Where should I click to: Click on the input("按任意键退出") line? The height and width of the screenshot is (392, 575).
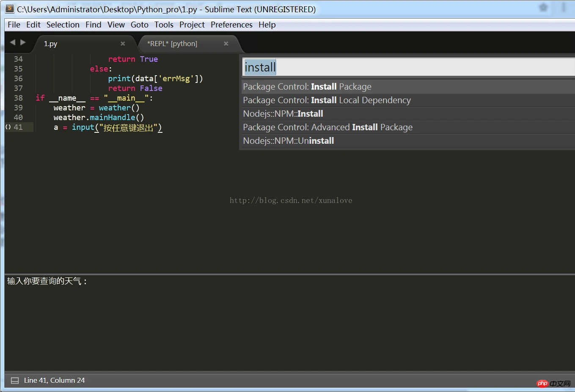coord(108,127)
